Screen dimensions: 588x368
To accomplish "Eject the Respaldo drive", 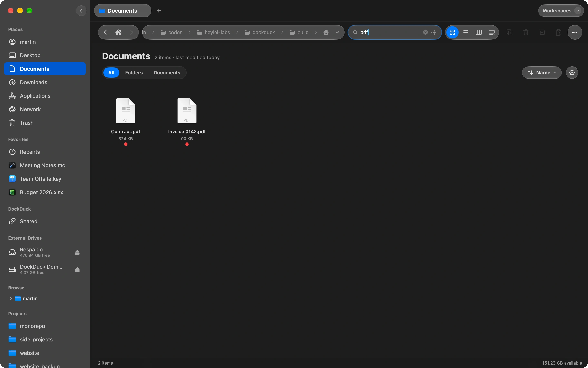I will [x=77, y=252].
